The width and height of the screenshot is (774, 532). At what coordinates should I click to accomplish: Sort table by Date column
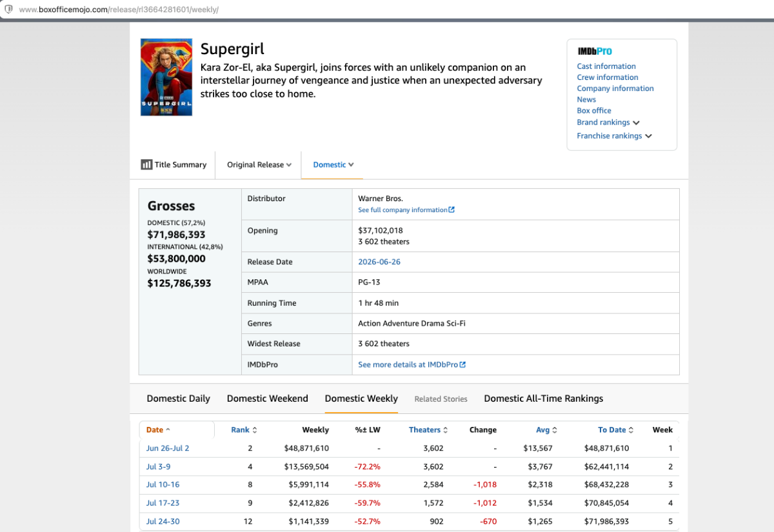(159, 429)
